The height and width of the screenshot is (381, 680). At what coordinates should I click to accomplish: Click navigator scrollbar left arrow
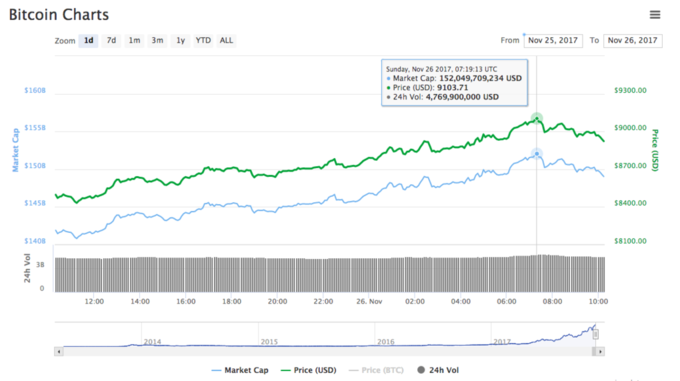[x=59, y=352]
